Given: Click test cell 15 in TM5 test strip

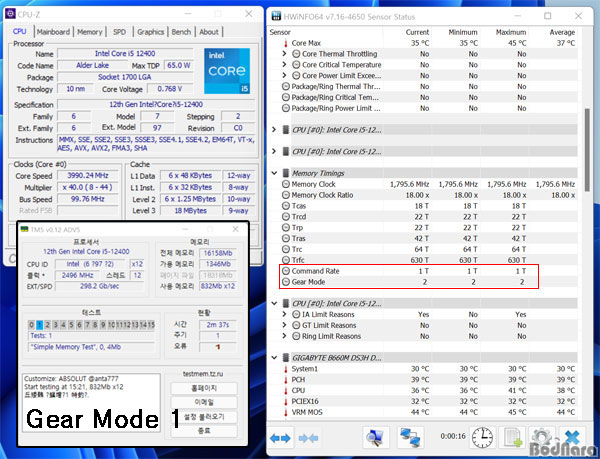Looking at the screenshot, I should 151,325.
